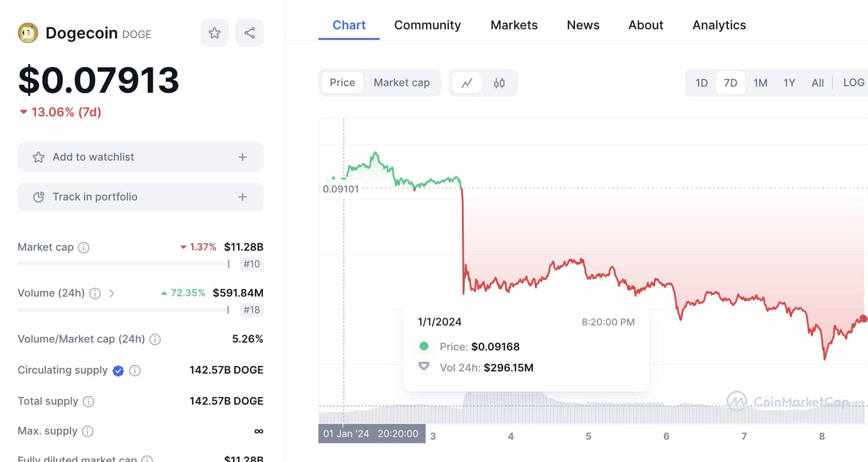868x462 pixels.
Task: Select Market cap chart mode
Action: point(402,83)
